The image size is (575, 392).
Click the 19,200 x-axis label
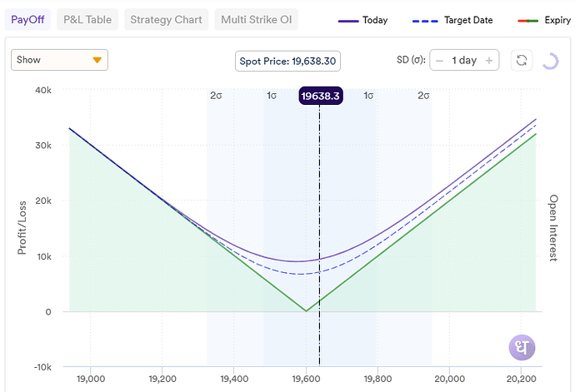click(162, 379)
